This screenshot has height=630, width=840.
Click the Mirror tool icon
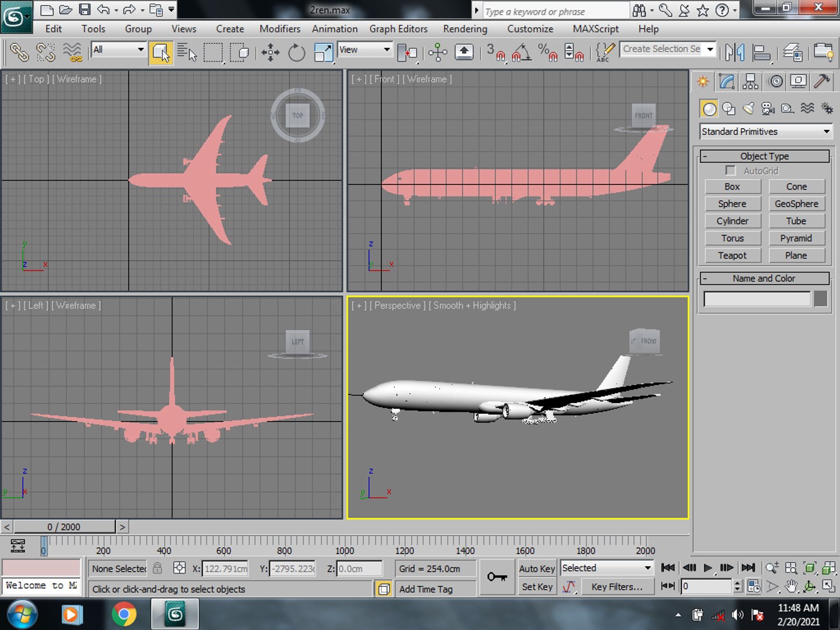pyautogui.click(x=734, y=52)
